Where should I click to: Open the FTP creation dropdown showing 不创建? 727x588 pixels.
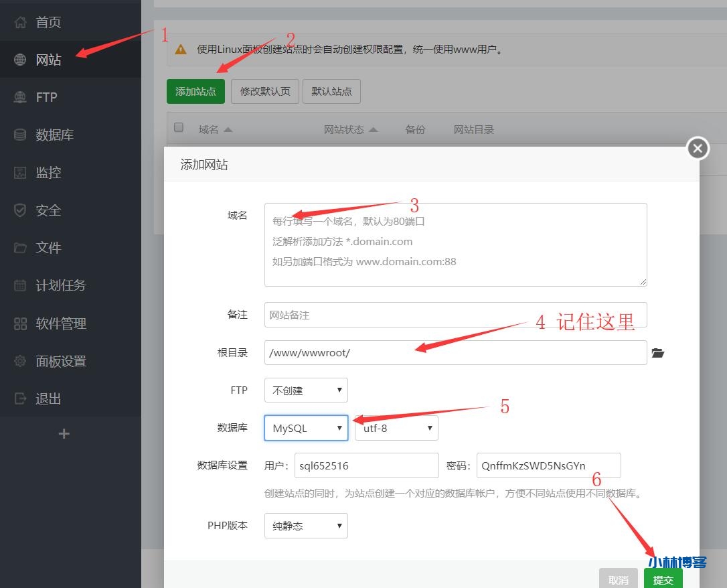click(306, 390)
